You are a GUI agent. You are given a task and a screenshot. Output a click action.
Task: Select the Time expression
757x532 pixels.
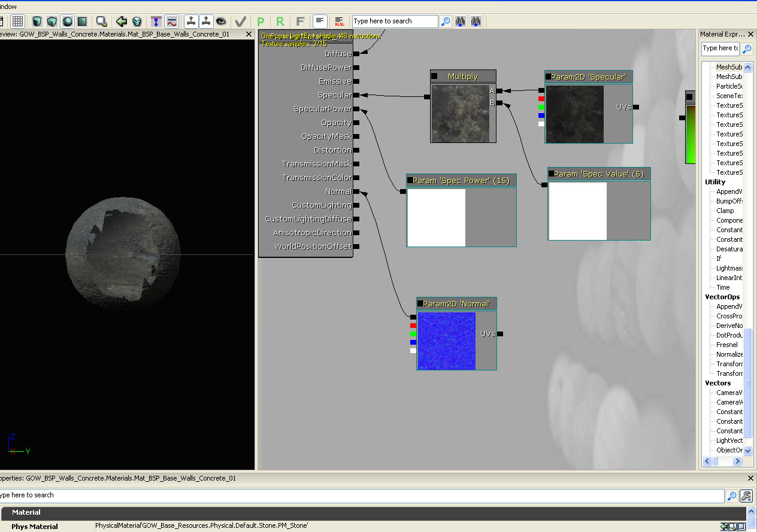point(723,287)
